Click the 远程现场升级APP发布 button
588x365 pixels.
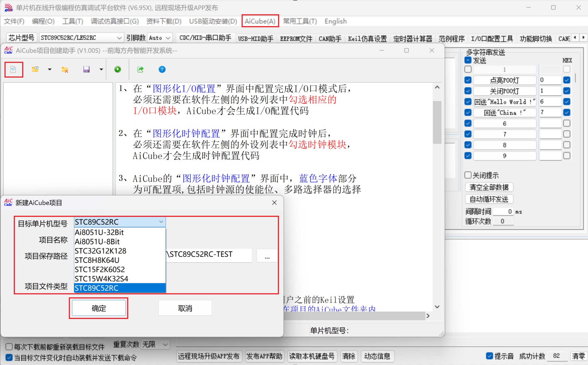point(209,356)
